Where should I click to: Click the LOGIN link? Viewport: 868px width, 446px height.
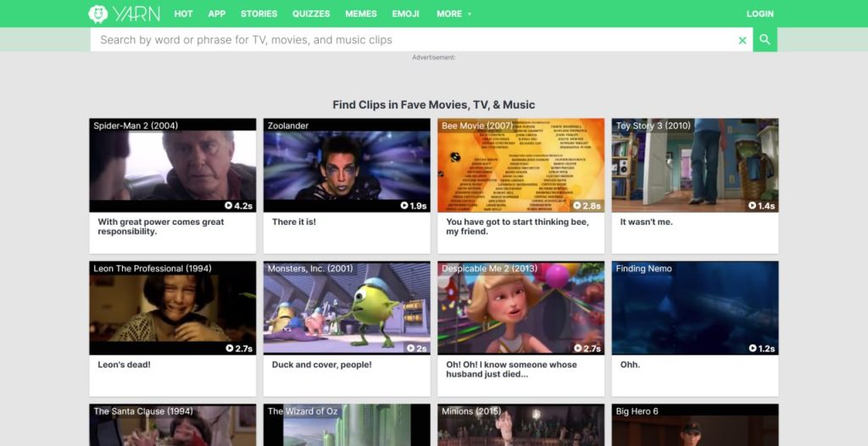tap(760, 14)
